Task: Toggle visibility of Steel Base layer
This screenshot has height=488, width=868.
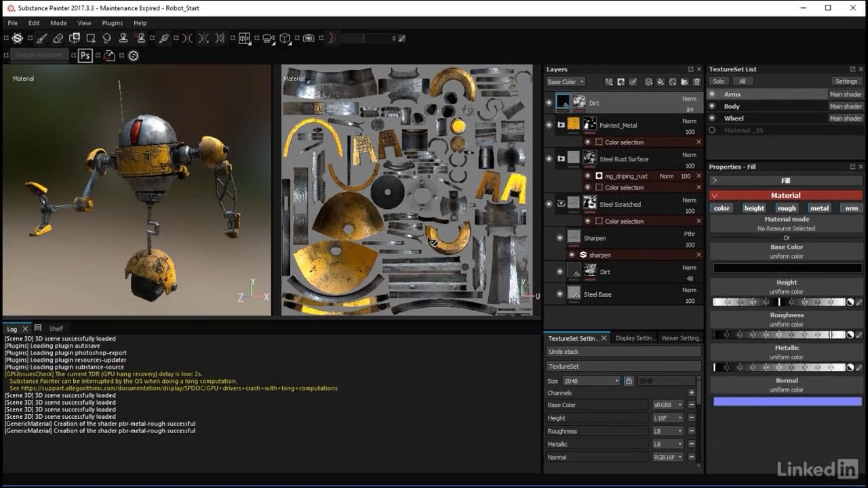Action: click(x=559, y=294)
